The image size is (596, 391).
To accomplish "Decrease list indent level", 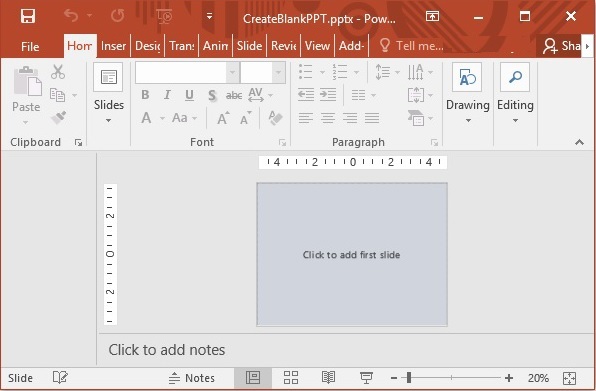I will click(306, 95).
